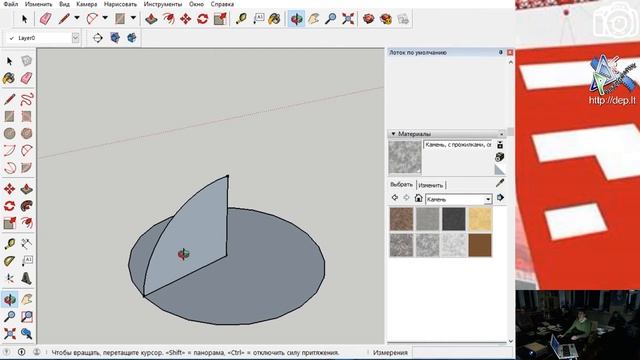
Task: Open the Файл menu
Action: pos(11,4)
